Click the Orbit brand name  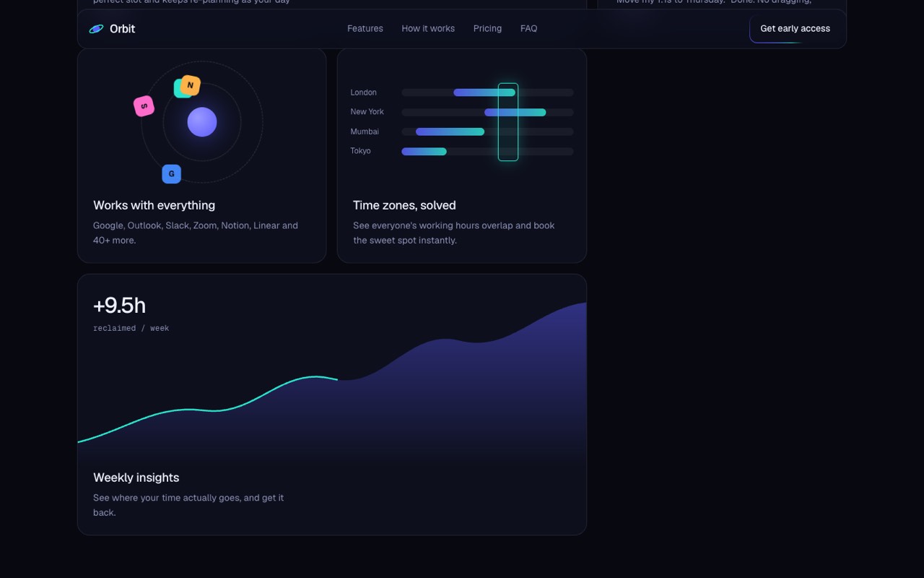tap(122, 29)
